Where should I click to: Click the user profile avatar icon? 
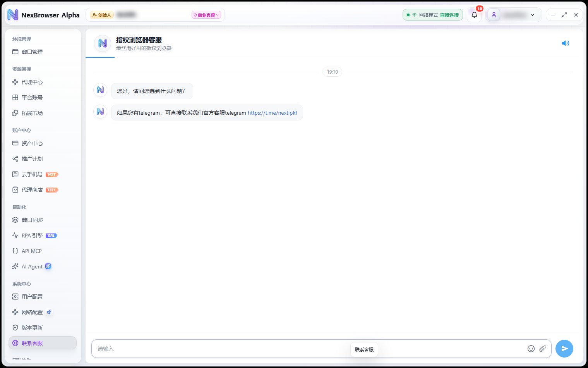tap(494, 15)
